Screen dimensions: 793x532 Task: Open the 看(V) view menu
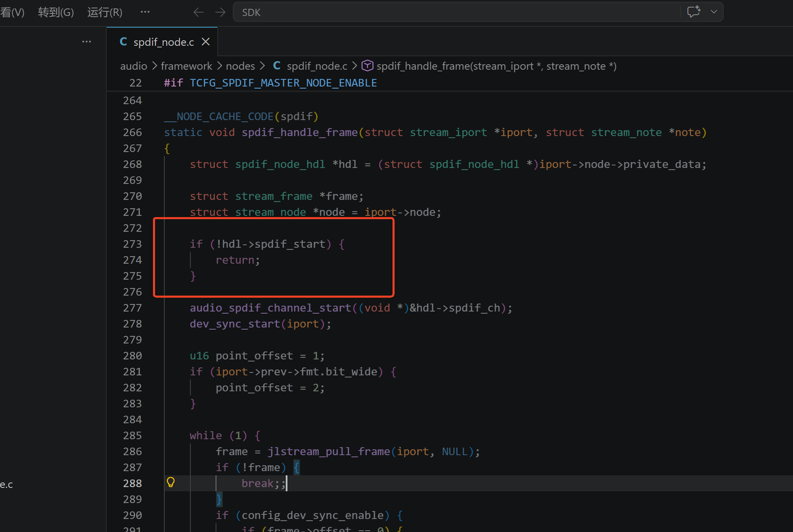pos(12,12)
